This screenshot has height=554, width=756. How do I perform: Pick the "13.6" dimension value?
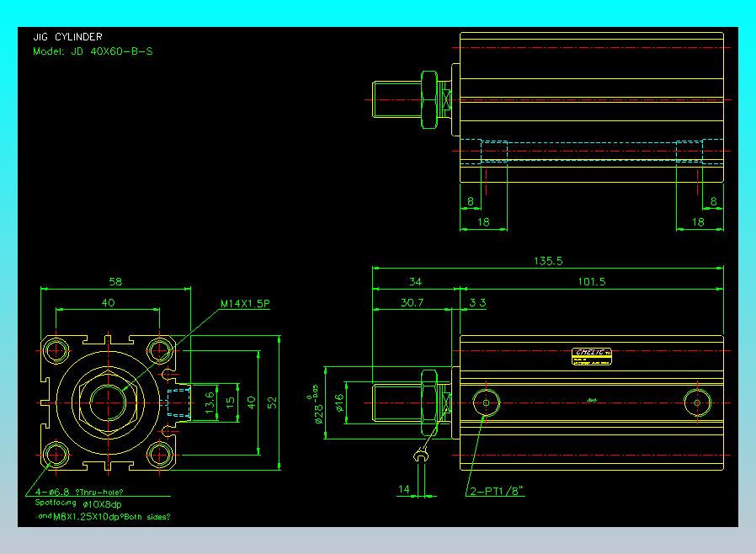210,402
